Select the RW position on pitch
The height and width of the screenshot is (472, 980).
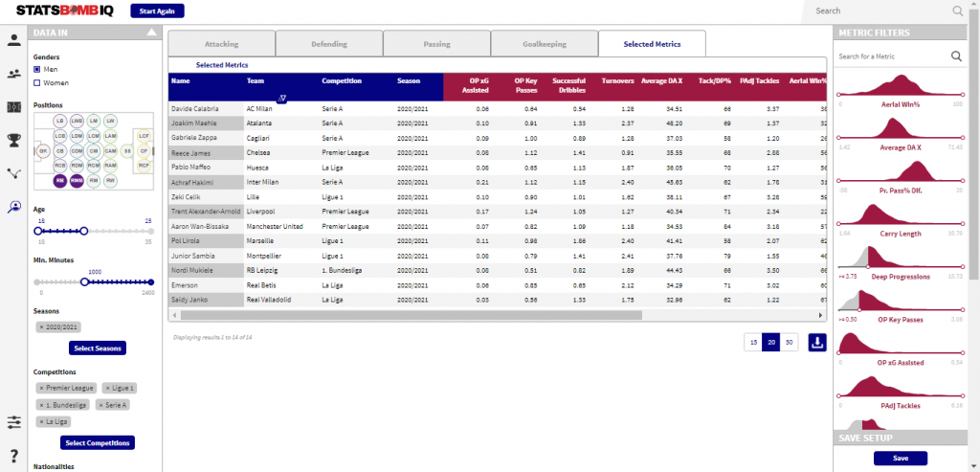point(111,181)
